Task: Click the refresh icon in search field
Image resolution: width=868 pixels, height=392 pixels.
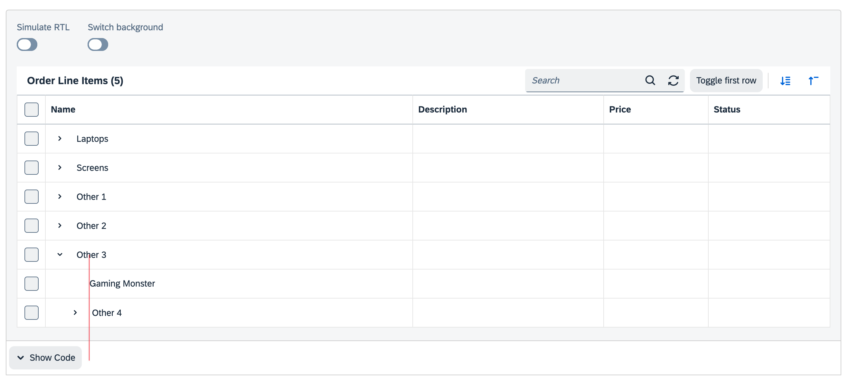Action: click(673, 80)
